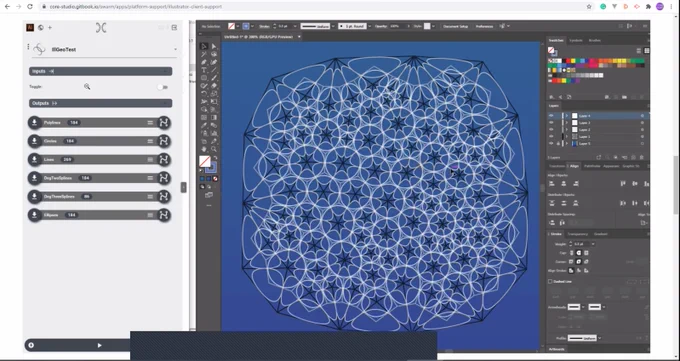
Task: Bake the Polylines output with connector icon
Action: (x=163, y=123)
